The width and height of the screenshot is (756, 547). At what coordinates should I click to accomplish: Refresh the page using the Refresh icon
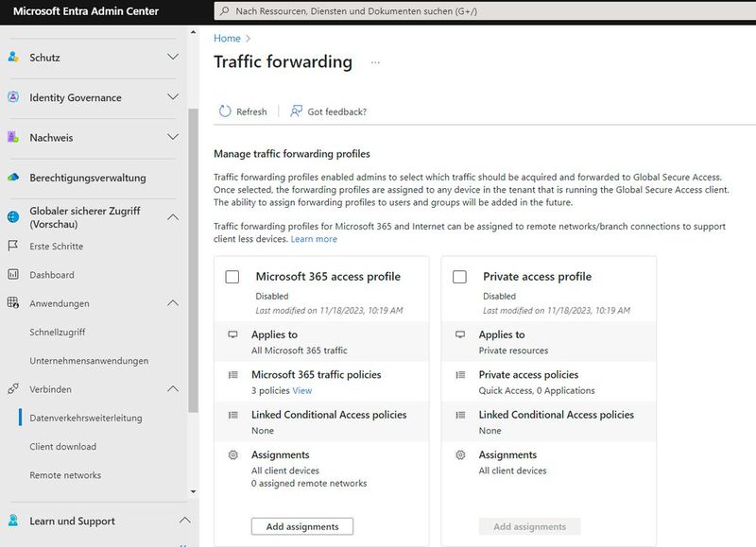click(x=225, y=111)
